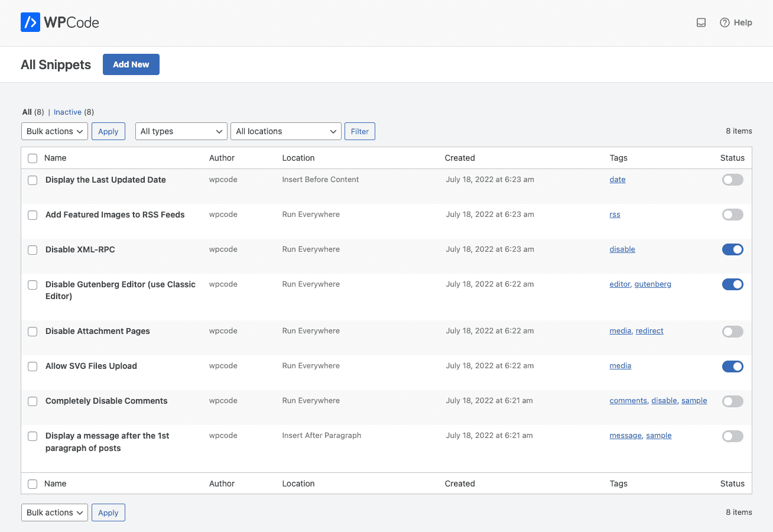
Task: Open the top Bulk actions dropdown
Action: coord(54,131)
